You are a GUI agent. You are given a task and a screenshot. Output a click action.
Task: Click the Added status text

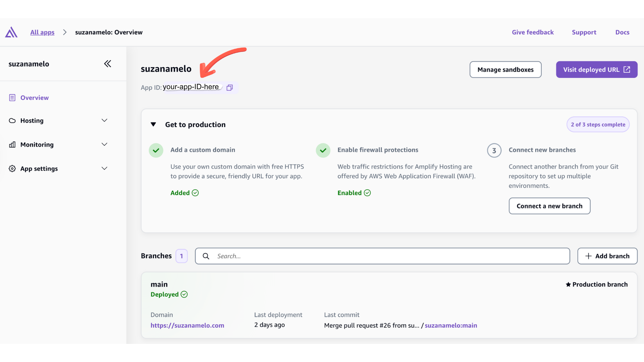pyautogui.click(x=180, y=193)
